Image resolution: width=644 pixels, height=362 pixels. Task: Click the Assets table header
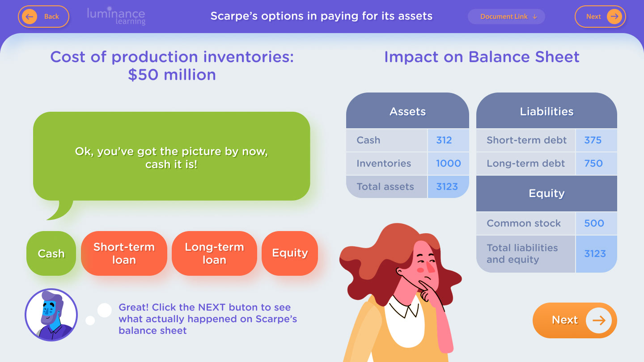click(x=407, y=111)
